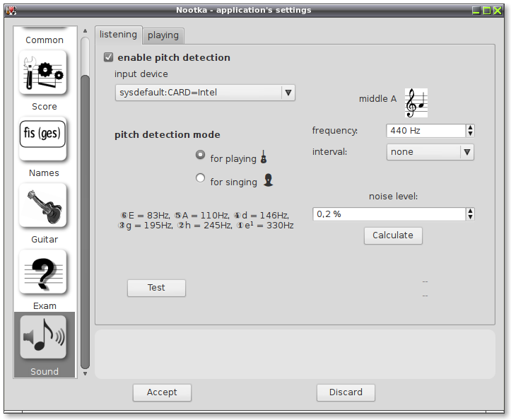
Task: Select the 'for playing' radio button
Action: [200, 155]
